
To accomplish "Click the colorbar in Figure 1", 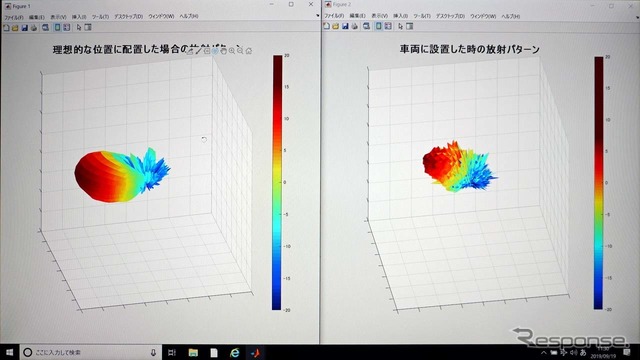I will [278, 182].
